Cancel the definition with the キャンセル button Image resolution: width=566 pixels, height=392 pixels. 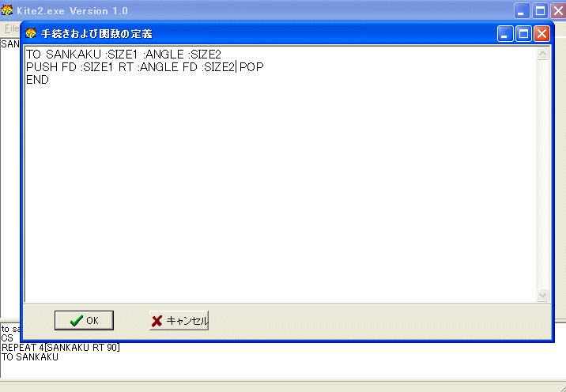tap(179, 320)
